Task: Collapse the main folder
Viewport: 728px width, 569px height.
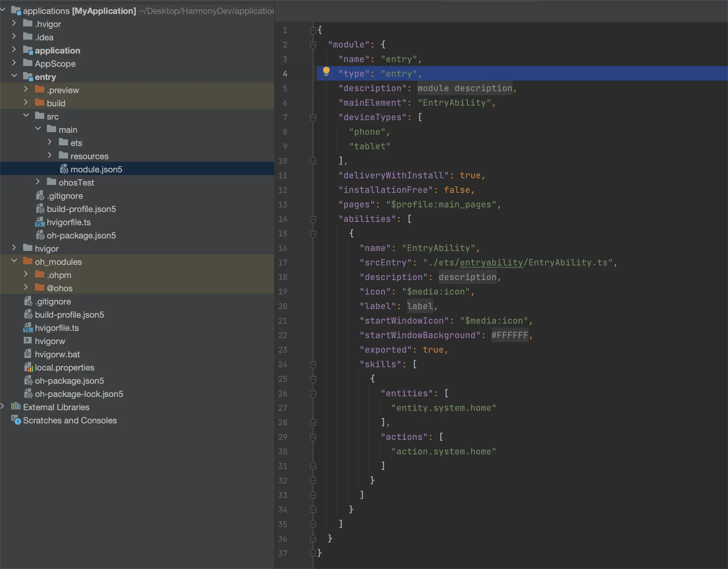Action: click(x=38, y=129)
